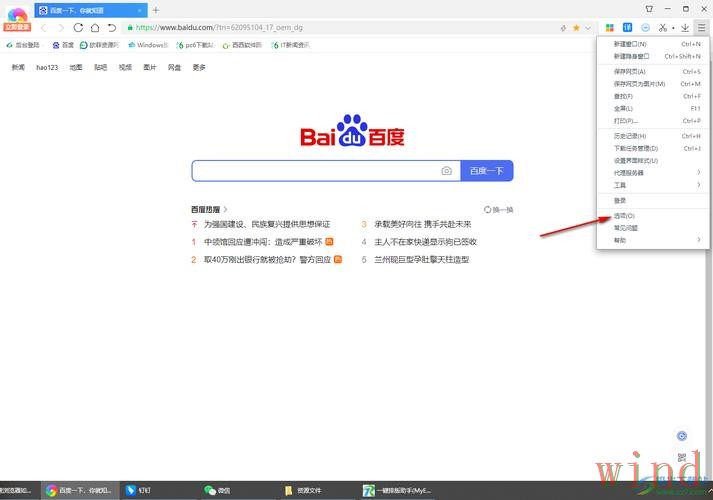Choose 保存网页(A) from the menu
The image size is (713, 500).
pos(653,72)
